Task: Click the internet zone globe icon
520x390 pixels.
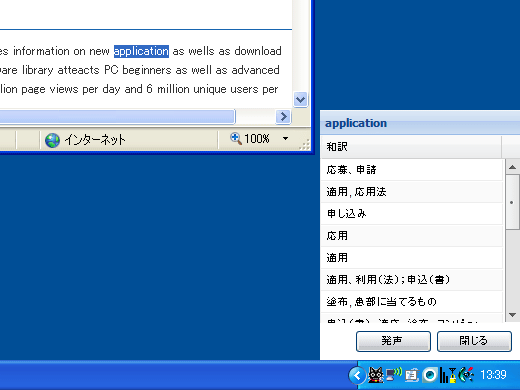Action: (52, 140)
